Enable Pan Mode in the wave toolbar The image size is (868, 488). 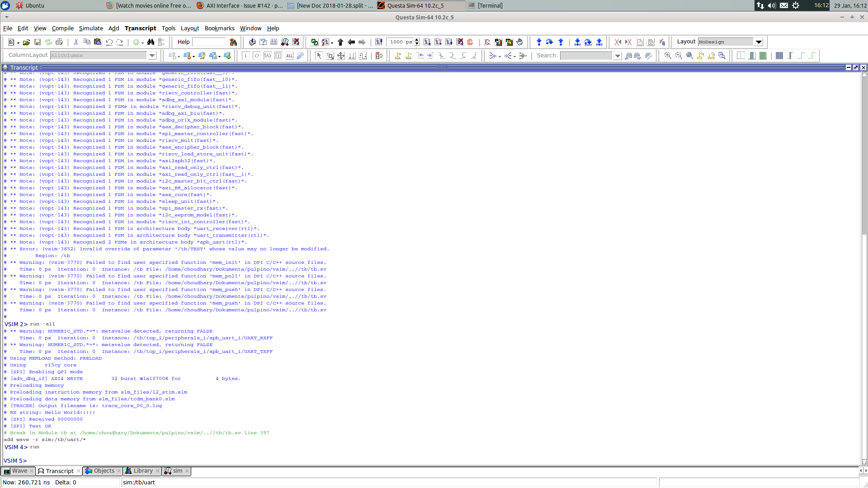[341, 56]
